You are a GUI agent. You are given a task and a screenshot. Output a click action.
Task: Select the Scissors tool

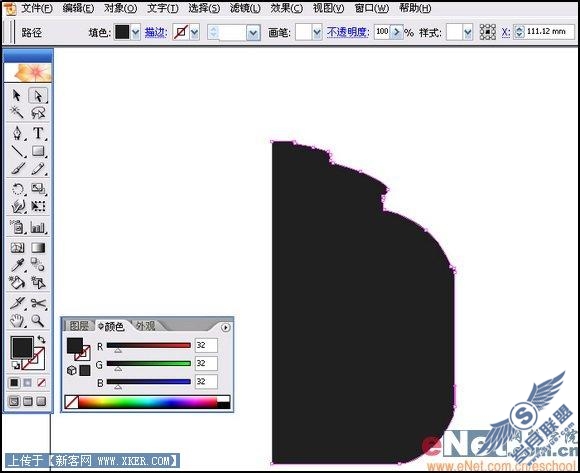pos(38,303)
